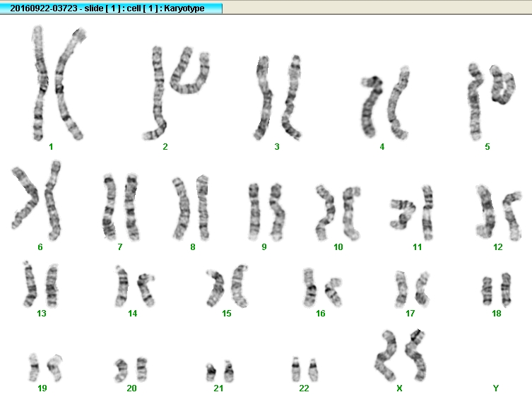Click the green label '17'

(410, 314)
